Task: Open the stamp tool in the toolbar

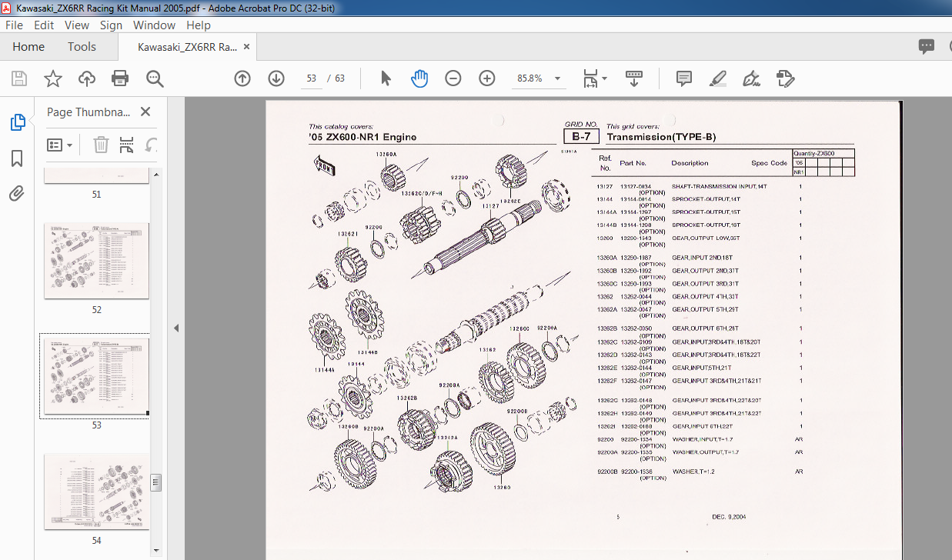Action: click(785, 78)
